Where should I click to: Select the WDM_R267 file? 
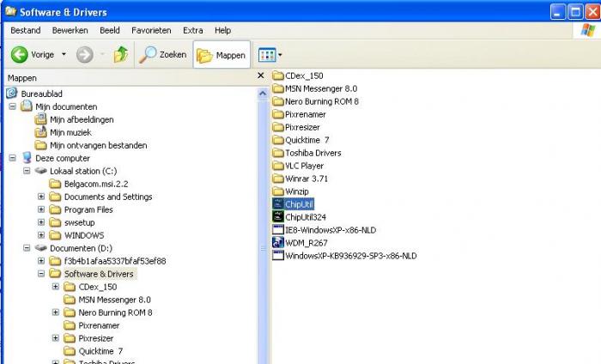coord(300,243)
